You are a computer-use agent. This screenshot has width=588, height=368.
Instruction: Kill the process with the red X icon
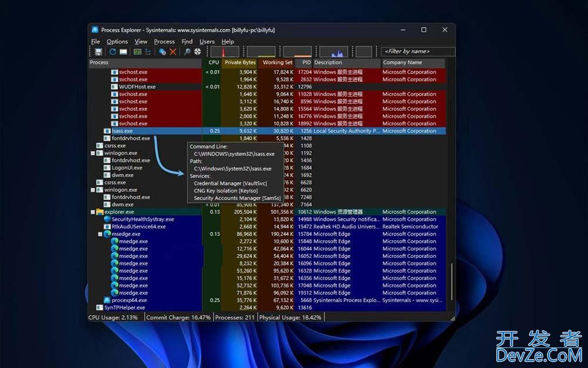pos(173,52)
